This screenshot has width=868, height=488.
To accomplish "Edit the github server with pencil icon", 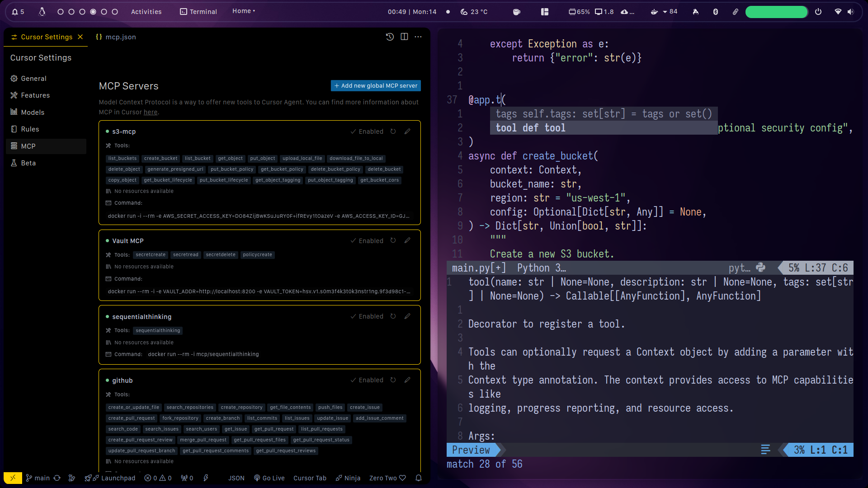I will click(x=407, y=380).
